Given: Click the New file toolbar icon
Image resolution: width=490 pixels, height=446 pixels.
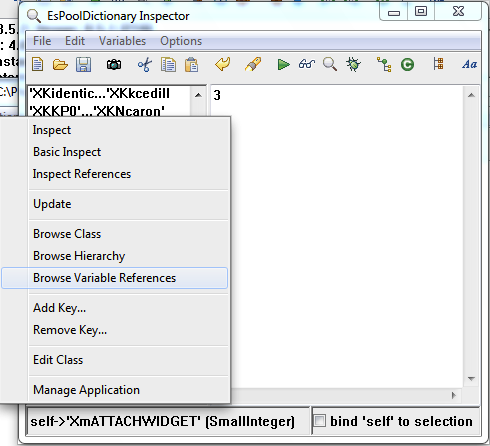Looking at the screenshot, I should tap(37, 64).
